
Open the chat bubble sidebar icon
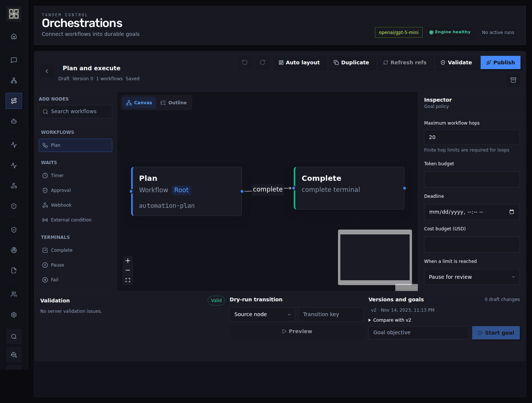(14, 60)
